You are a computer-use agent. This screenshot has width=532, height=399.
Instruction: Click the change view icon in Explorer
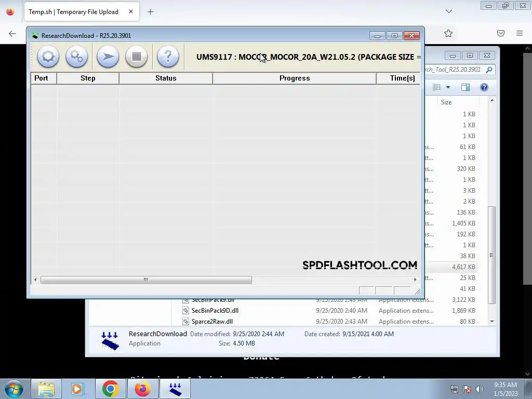coord(436,87)
